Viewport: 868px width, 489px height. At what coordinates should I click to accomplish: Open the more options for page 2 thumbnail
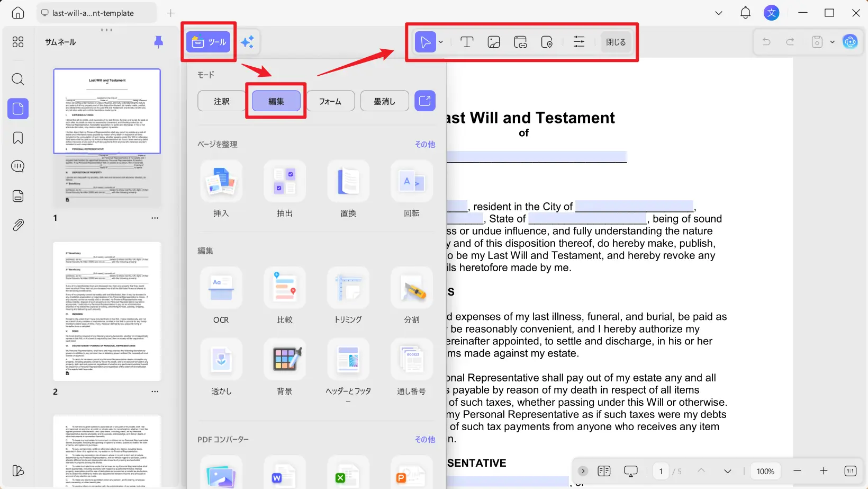(x=155, y=392)
